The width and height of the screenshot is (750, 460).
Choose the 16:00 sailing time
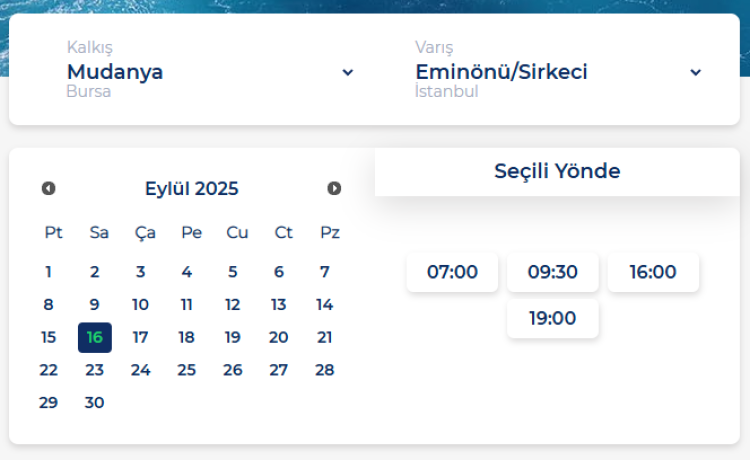tap(653, 272)
